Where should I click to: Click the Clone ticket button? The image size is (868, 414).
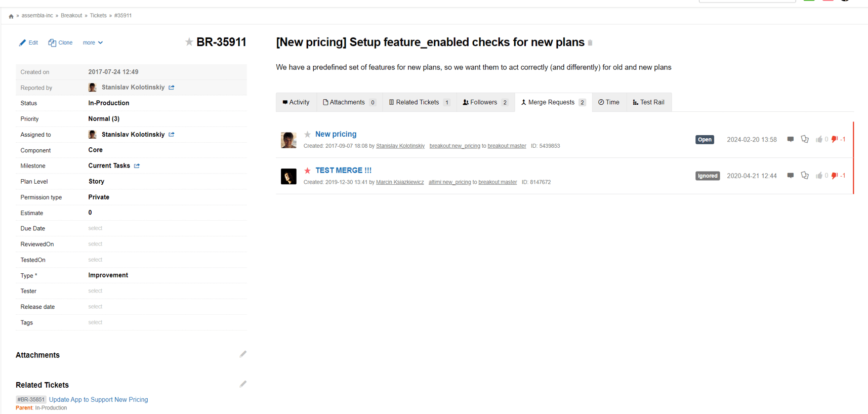pyautogui.click(x=60, y=43)
